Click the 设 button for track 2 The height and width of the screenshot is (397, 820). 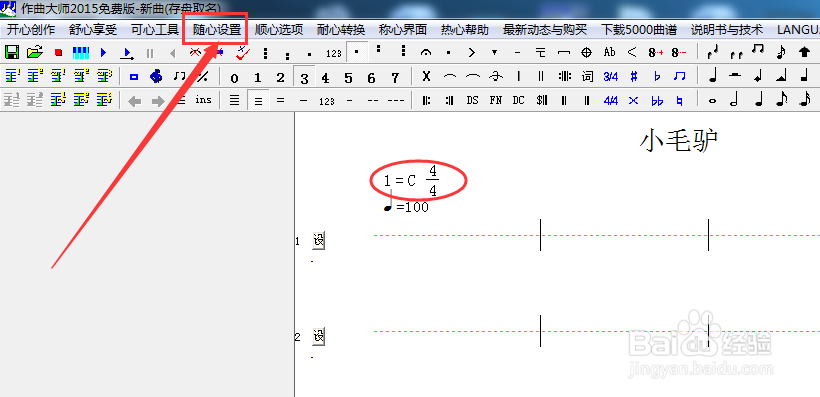318,336
